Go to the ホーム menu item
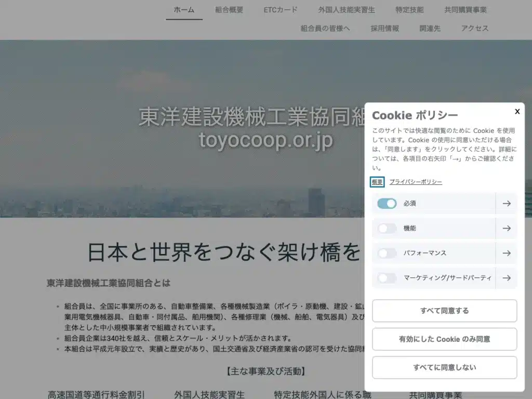 184,10
